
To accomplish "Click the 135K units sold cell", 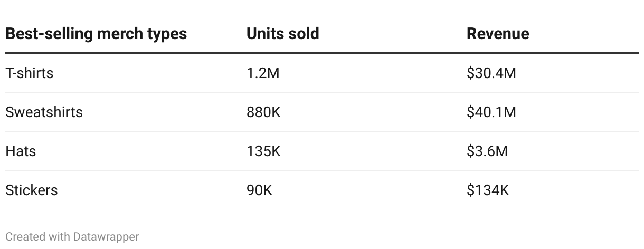I will 263,151.
